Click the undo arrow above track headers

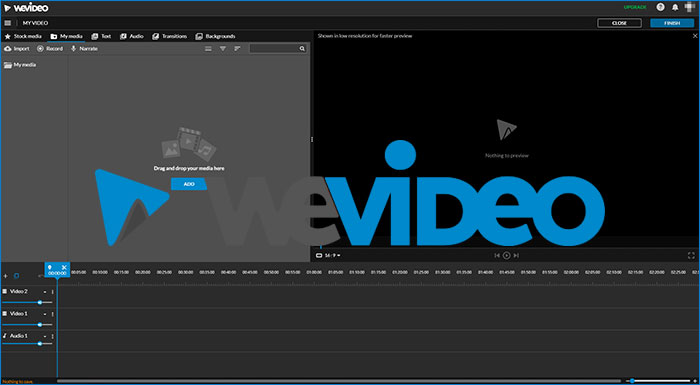[40, 276]
